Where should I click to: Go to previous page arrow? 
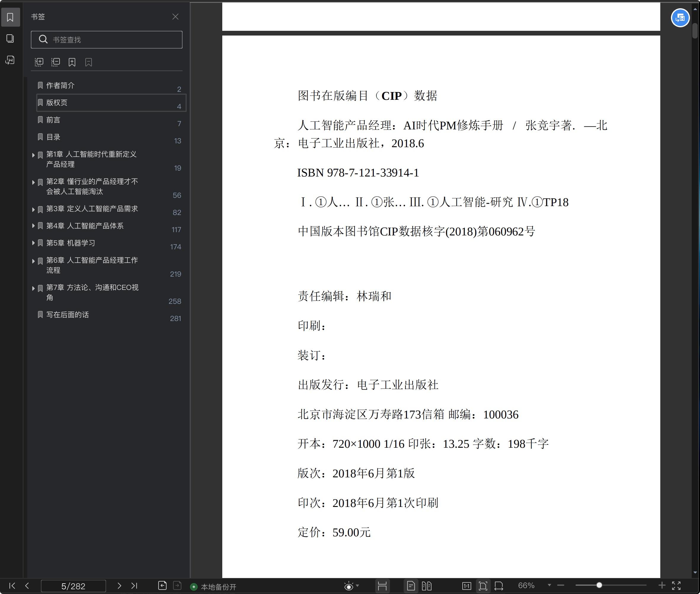(27, 586)
